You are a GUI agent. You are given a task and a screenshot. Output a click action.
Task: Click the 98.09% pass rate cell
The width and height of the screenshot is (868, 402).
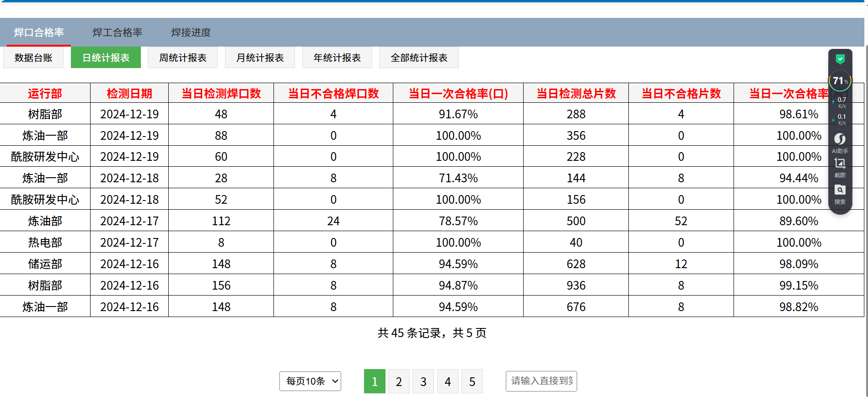798,264
